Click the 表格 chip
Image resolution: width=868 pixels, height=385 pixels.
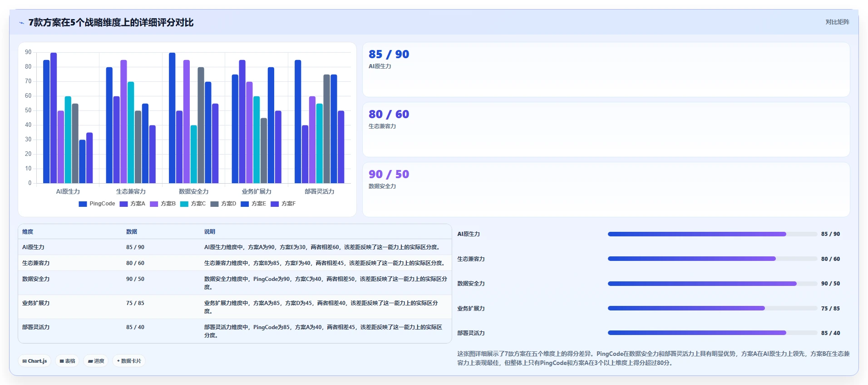click(x=67, y=361)
